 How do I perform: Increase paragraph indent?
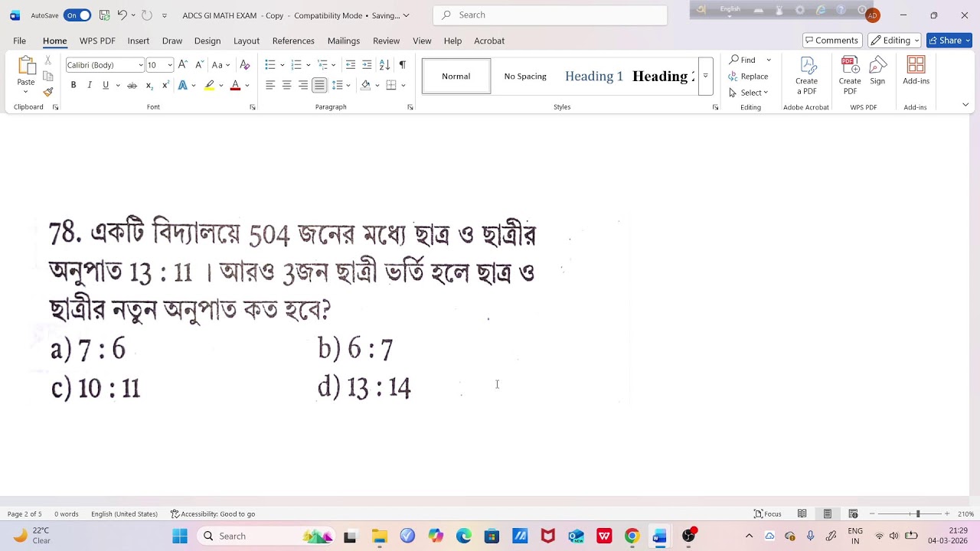pyautogui.click(x=367, y=65)
